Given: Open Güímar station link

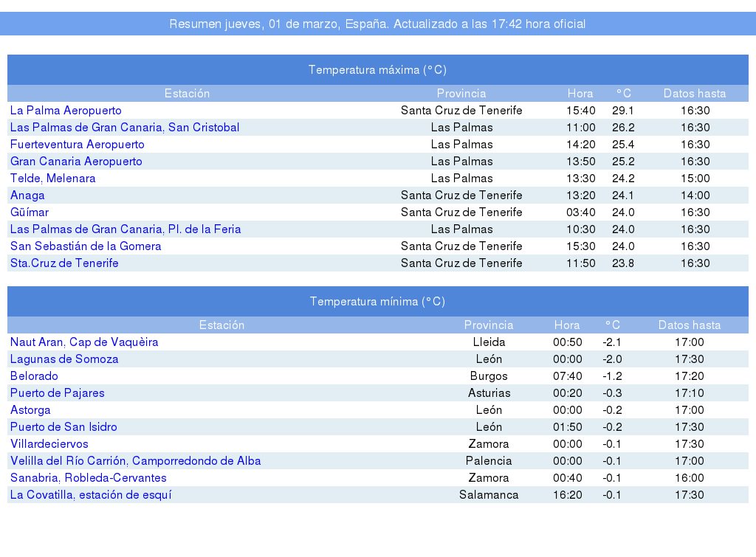Looking at the screenshot, I should (x=30, y=212).
